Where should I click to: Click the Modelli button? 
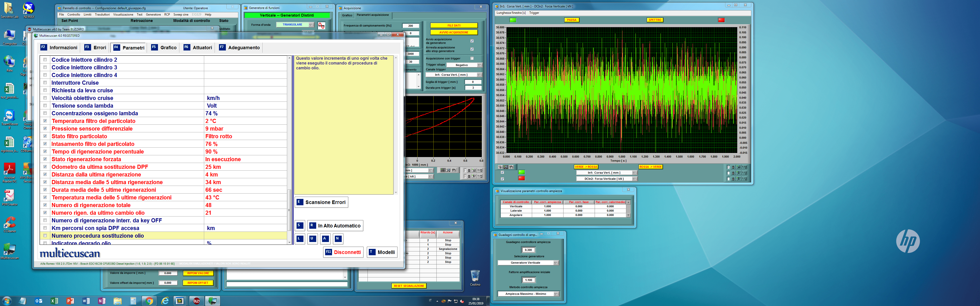tap(382, 252)
